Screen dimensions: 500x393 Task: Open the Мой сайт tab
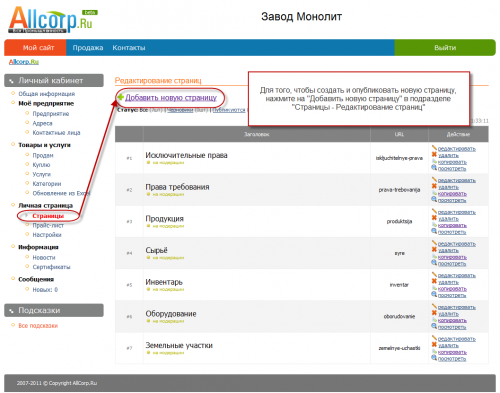click(x=35, y=48)
